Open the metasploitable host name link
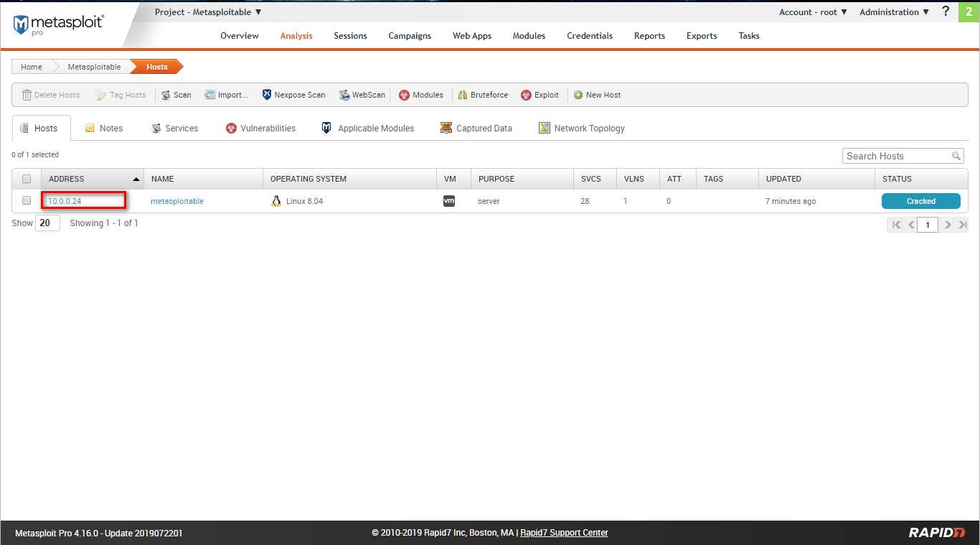Viewport: 980px width, 545px height. tap(177, 201)
